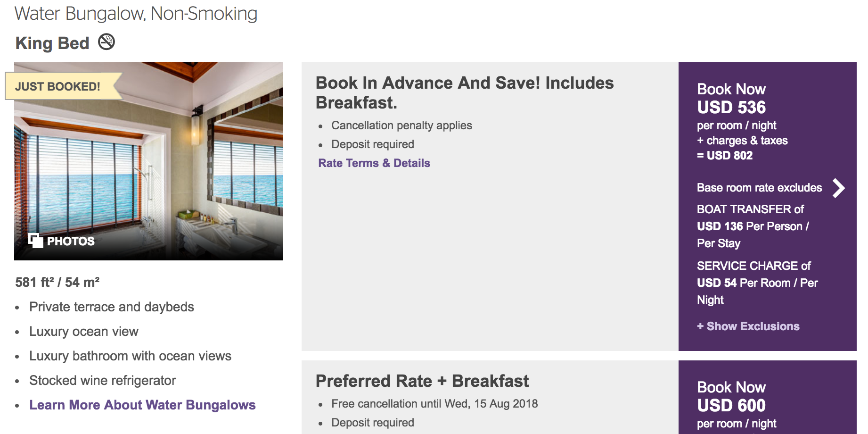Click the King Bed label
The width and height of the screenshot is (868, 434).
(52, 43)
